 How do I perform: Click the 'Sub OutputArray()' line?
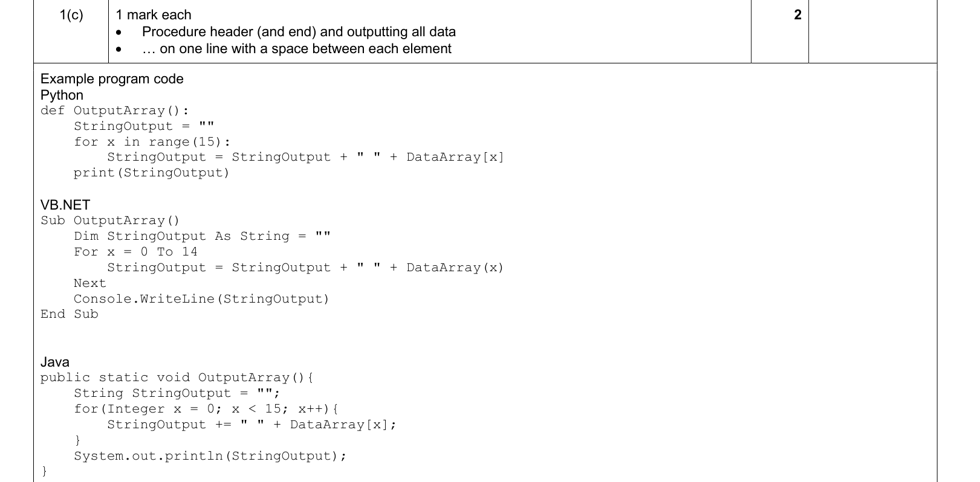point(110,220)
